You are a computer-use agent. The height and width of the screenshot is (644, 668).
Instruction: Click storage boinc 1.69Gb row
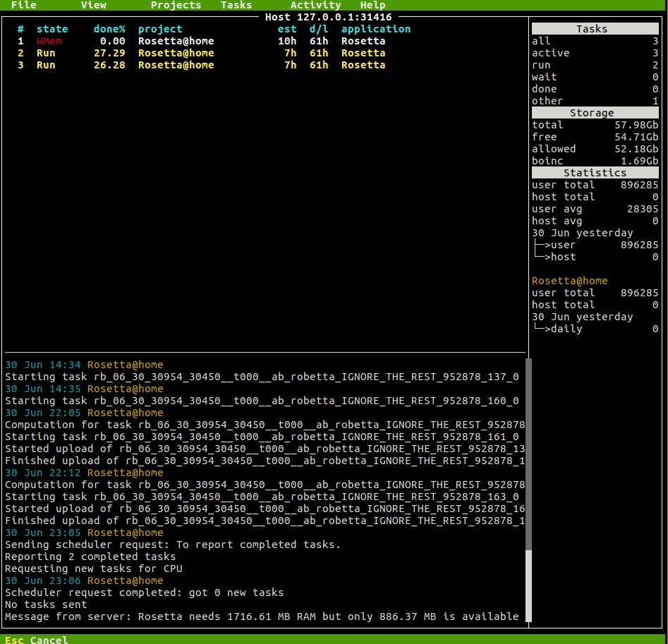(595, 161)
